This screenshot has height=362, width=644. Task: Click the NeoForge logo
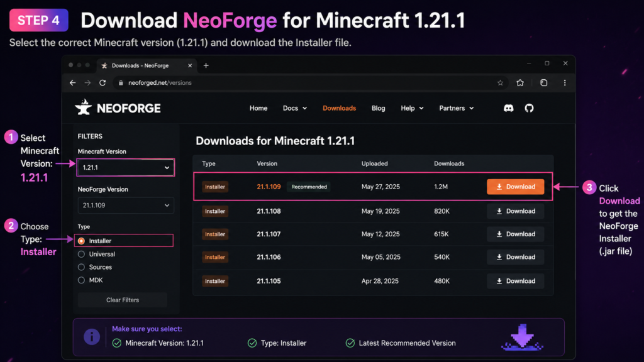[x=118, y=107]
